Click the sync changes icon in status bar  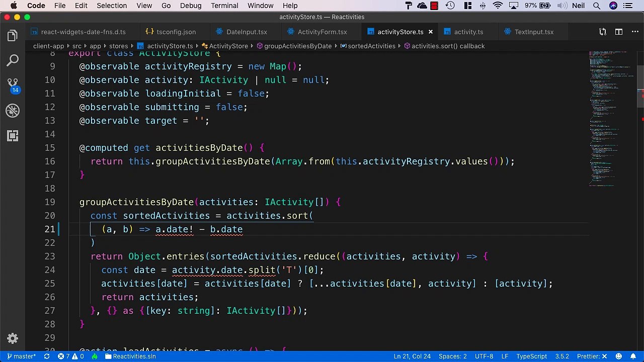pyautogui.click(x=47, y=356)
